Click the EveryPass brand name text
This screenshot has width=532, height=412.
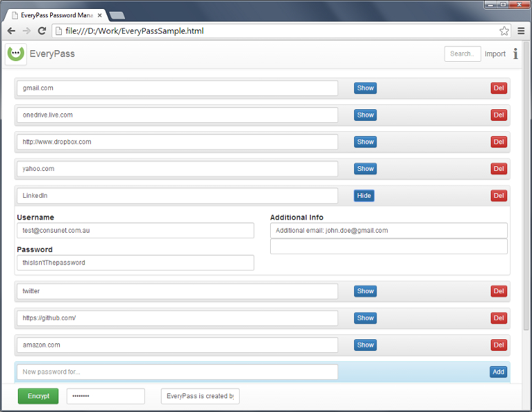[x=52, y=54]
